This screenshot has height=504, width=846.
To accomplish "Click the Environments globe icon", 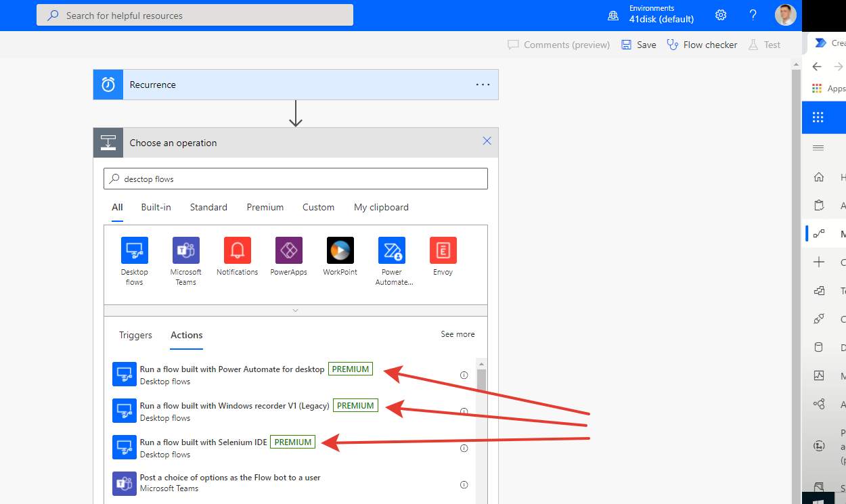I will 613,16.
